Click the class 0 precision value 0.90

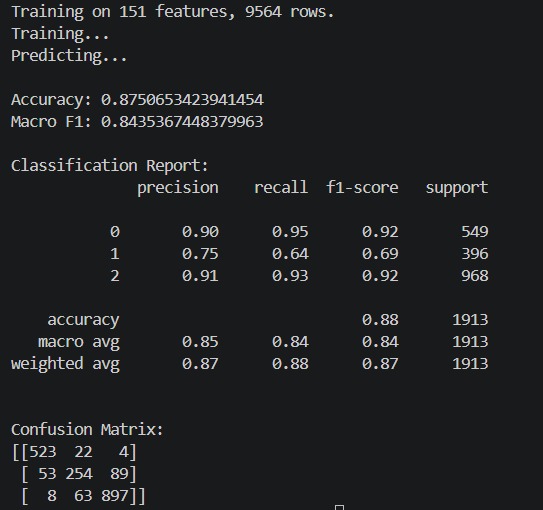[x=200, y=232]
